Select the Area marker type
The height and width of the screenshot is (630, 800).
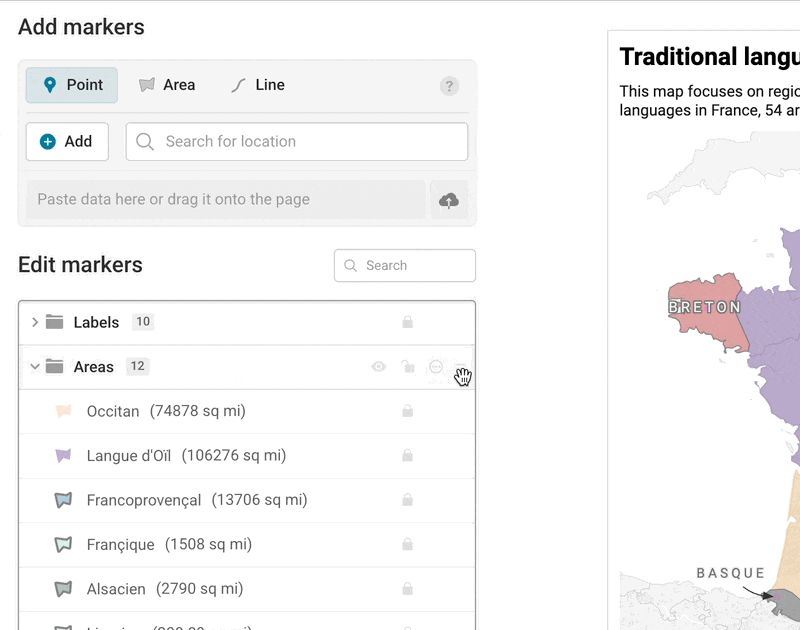pyautogui.click(x=167, y=85)
